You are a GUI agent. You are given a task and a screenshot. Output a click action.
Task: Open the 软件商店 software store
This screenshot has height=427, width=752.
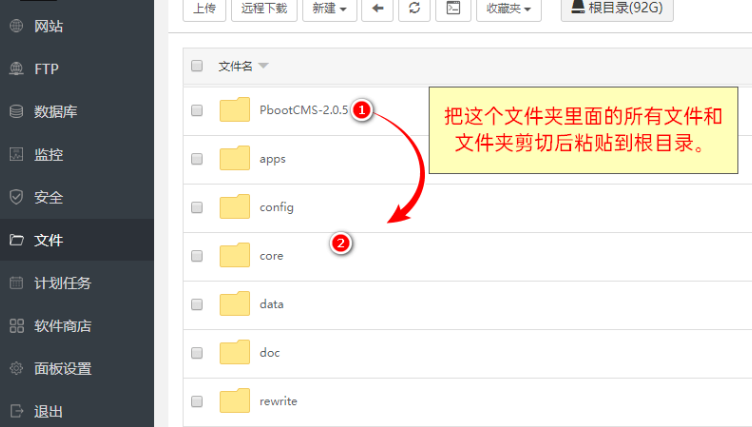77,326
